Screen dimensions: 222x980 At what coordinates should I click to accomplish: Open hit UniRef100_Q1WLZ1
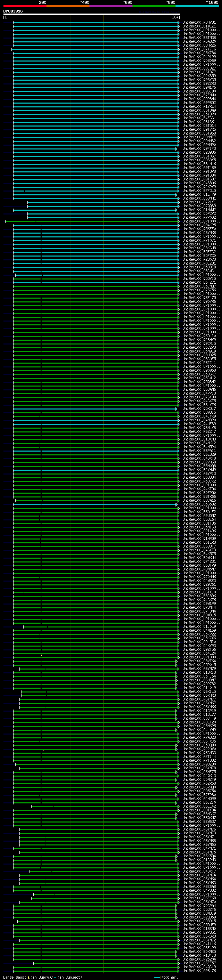tap(199, 26)
